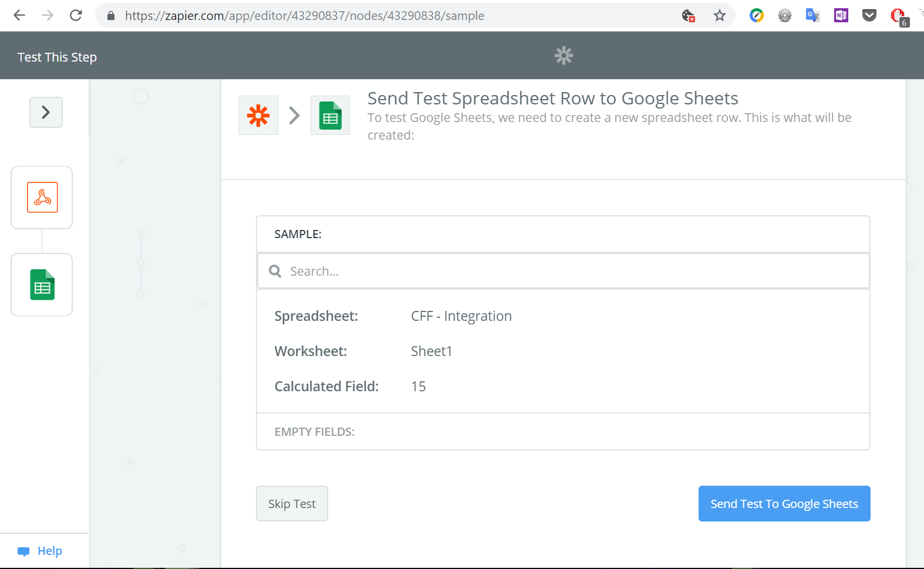Image resolution: width=924 pixels, height=569 pixels.
Task: Click the 'SAMPLE:' section header
Action: [x=298, y=234]
